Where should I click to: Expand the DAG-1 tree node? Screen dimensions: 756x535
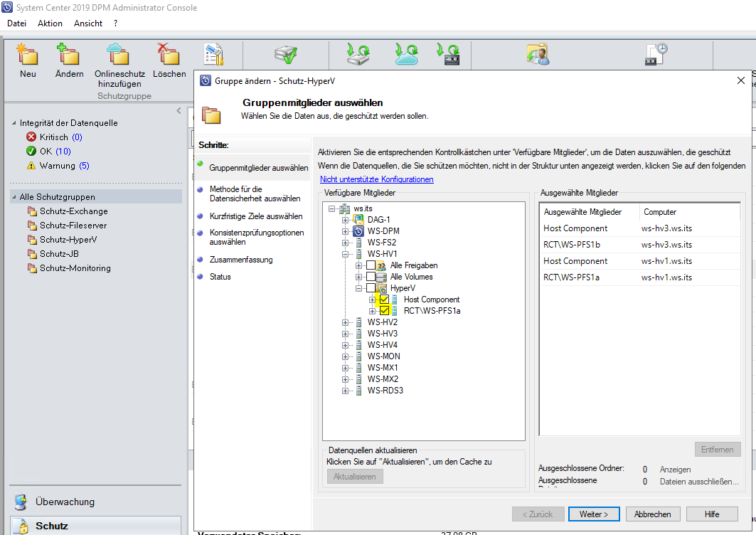click(345, 220)
